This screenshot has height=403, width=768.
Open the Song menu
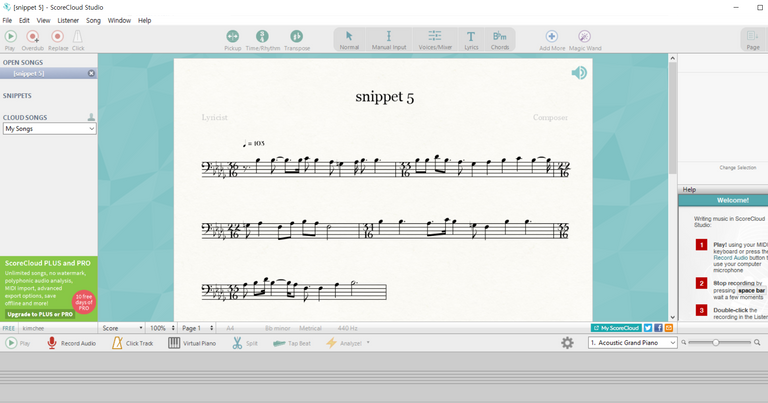(93, 20)
